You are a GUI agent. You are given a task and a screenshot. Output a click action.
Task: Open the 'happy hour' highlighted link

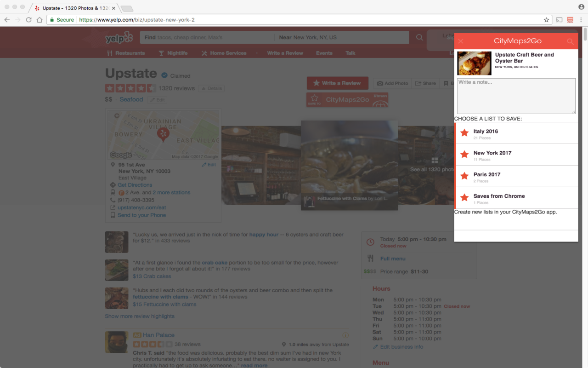(x=264, y=235)
